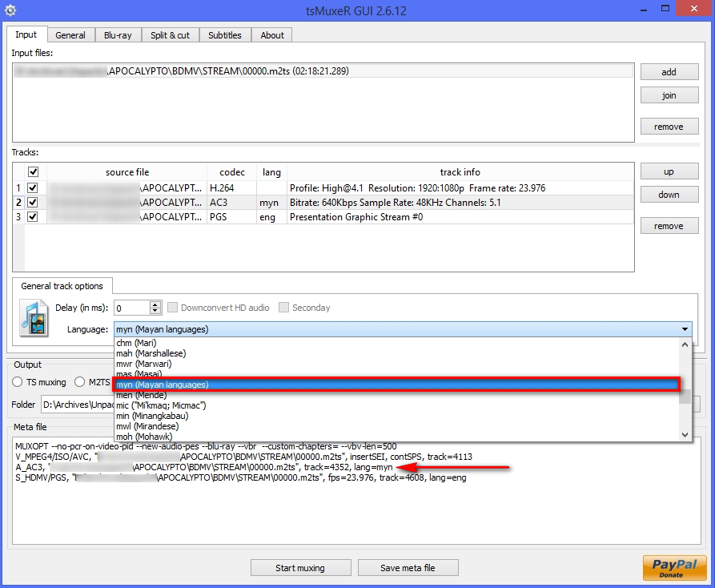Viewport: 715px width, 588px height.
Task: Close the tsMuxeR GUI window
Action: tap(694, 9)
